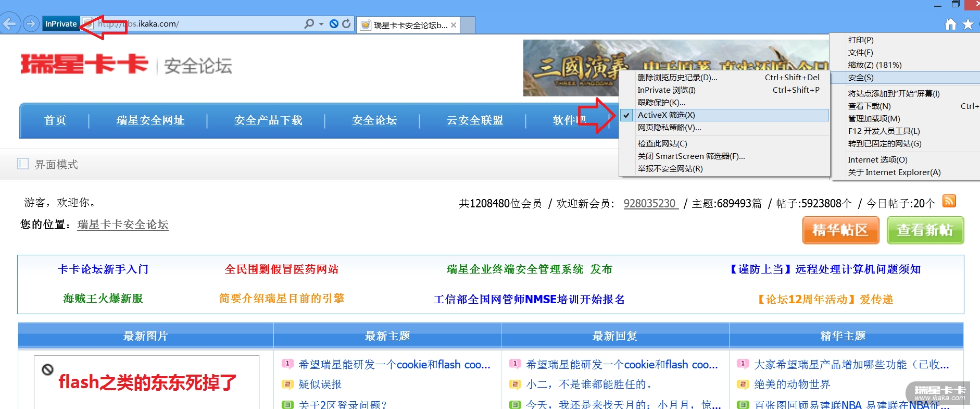980x409 pixels.
Task: Open the address bar dropdown arrow
Action: pos(321,24)
